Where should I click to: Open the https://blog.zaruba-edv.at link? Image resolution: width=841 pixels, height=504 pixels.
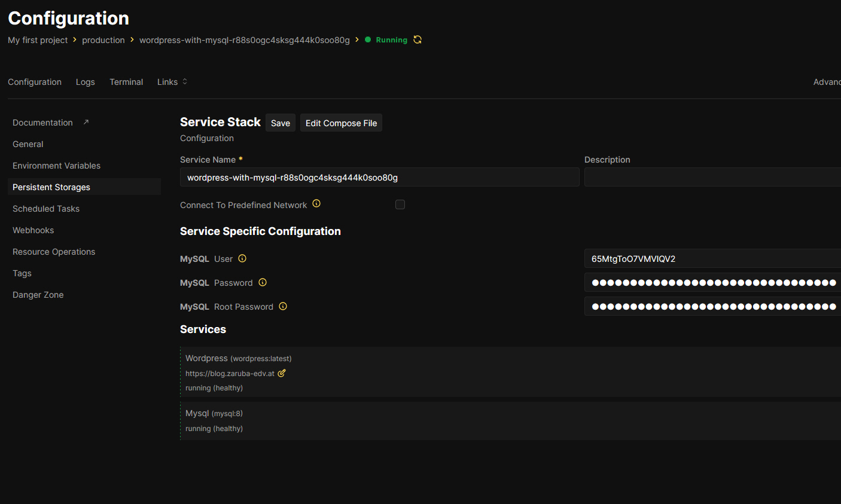[x=230, y=374]
